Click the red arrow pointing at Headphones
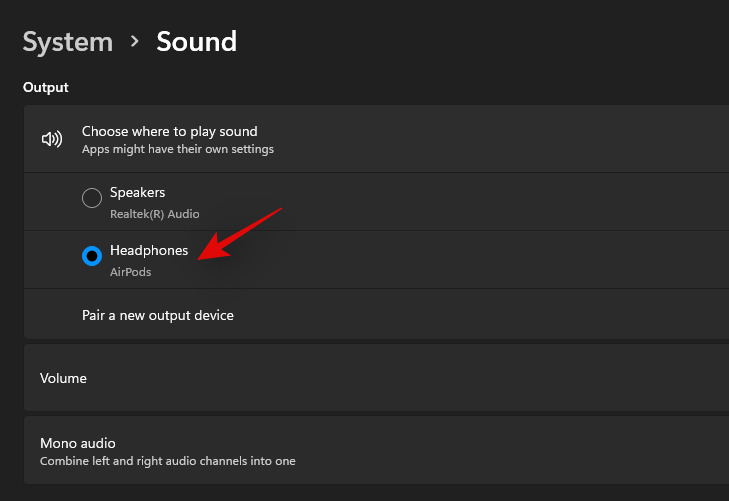The image size is (729, 501). 240,234
